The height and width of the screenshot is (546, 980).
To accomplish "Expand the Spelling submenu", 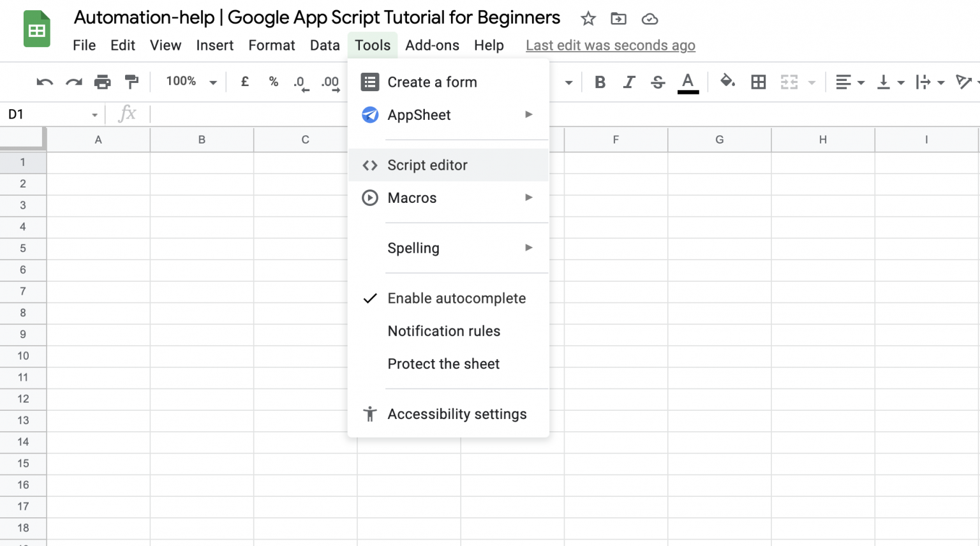I will point(413,248).
